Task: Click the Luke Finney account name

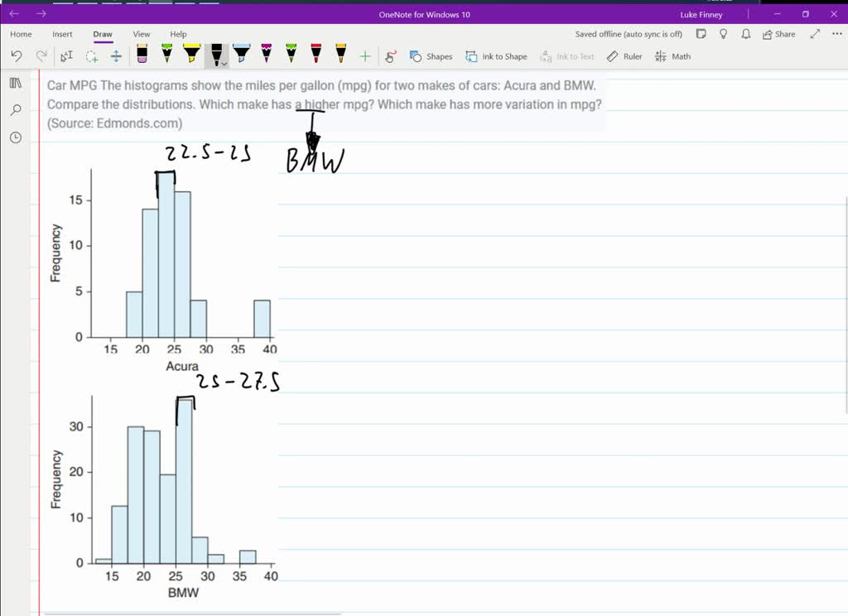Action: click(701, 15)
